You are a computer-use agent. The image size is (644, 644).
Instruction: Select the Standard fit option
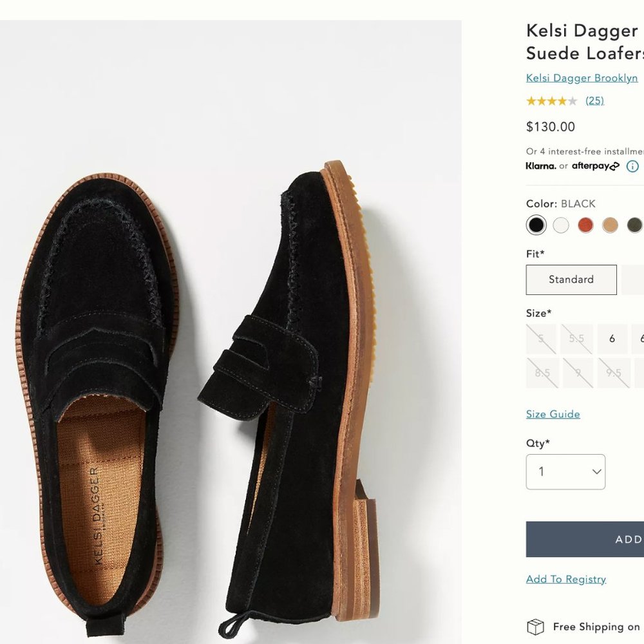(571, 279)
